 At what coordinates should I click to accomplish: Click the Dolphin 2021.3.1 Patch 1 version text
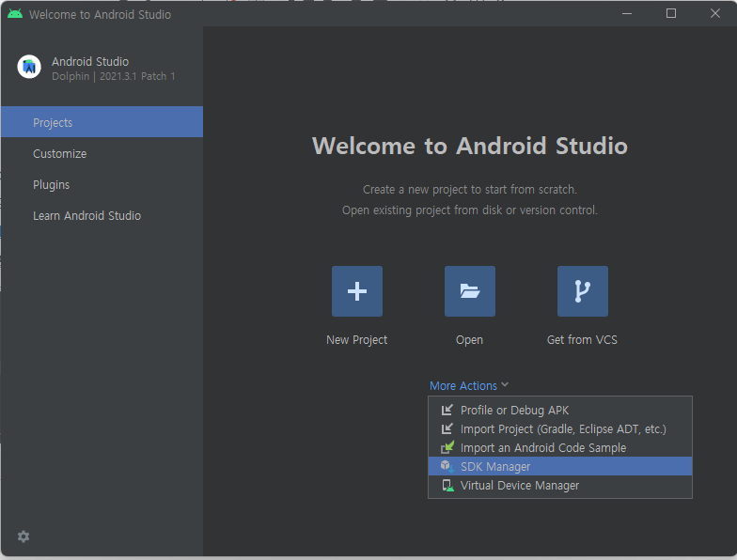click(x=113, y=76)
